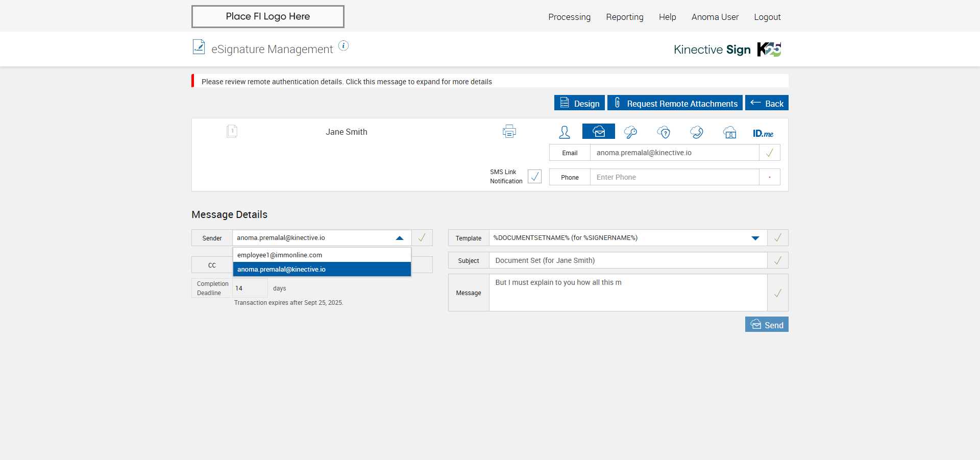This screenshot has height=460, width=980.
Task: Toggle the SMS Link Notification checkbox
Action: coord(534,177)
